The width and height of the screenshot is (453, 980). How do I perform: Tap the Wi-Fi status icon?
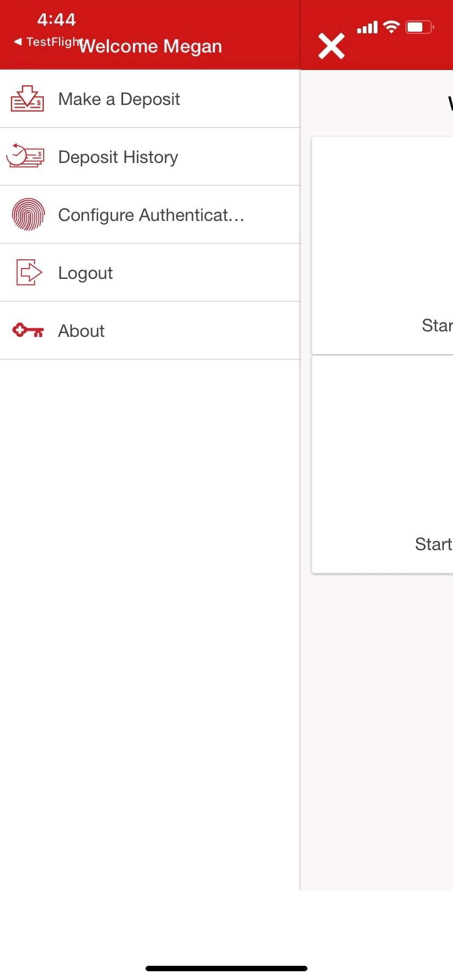(x=391, y=27)
